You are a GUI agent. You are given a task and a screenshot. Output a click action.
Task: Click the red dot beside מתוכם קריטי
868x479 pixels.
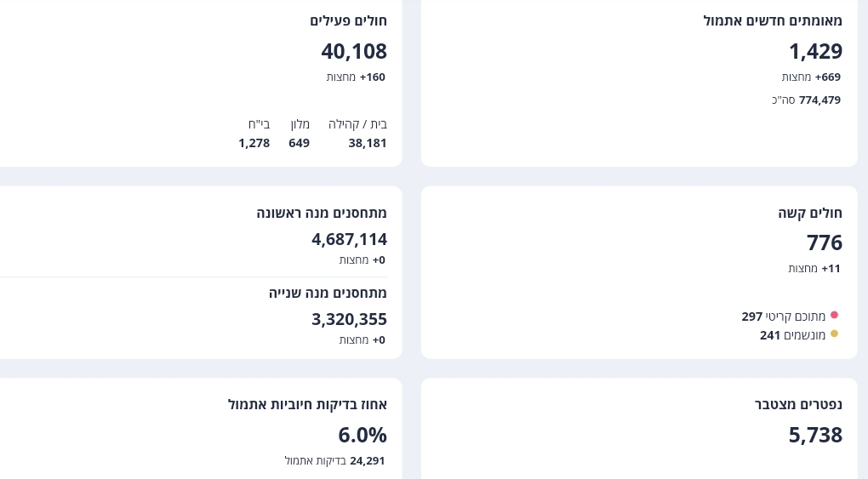pyautogui.click(x=834, y=316)
